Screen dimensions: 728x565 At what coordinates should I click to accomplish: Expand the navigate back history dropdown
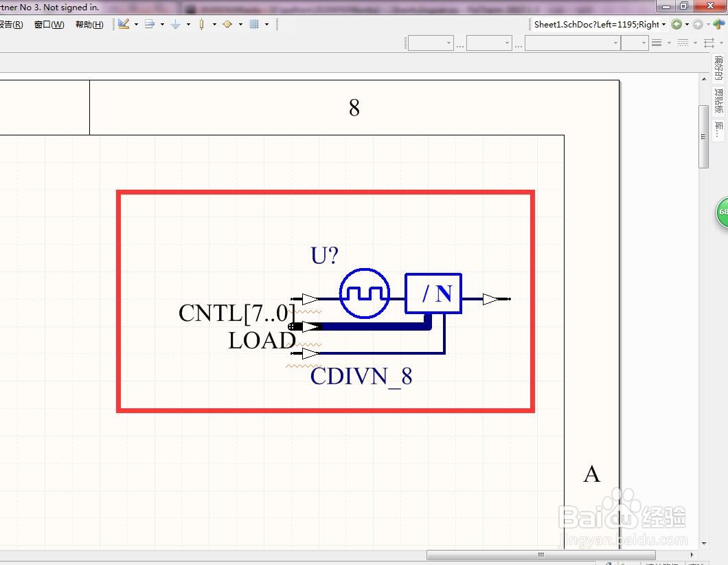click(687, 24)
